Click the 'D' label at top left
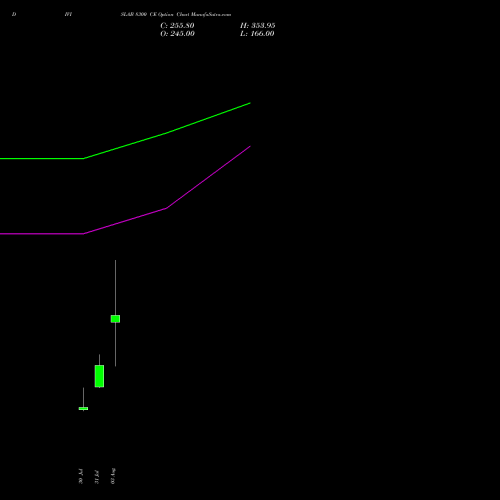The image size is (500, 500). tap(14, 14)
